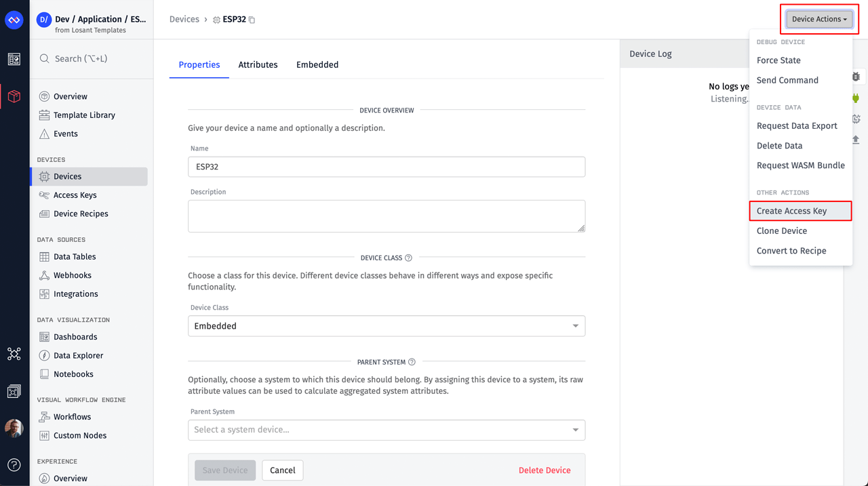Open the Device Actions dropdown

point(819,19)
